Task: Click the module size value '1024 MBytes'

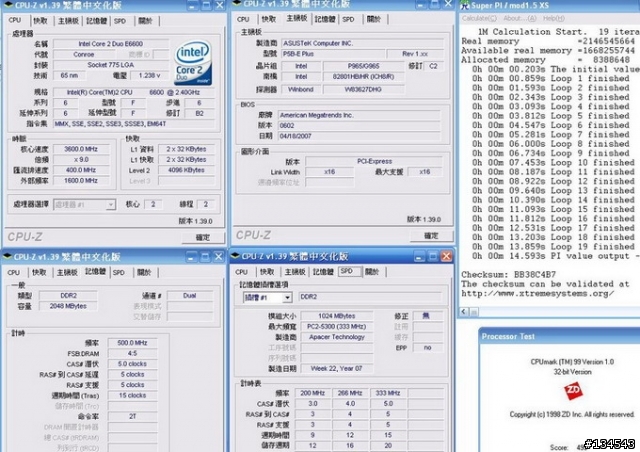Action: 337,316
